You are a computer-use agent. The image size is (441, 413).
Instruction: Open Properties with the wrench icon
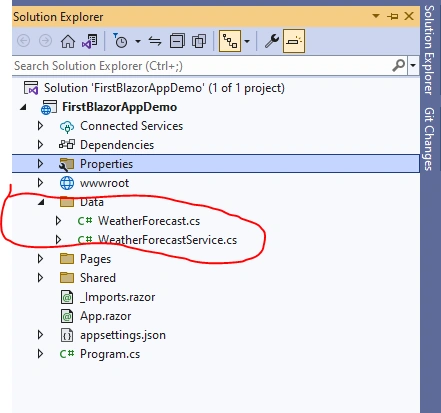(x=272, y=41)
